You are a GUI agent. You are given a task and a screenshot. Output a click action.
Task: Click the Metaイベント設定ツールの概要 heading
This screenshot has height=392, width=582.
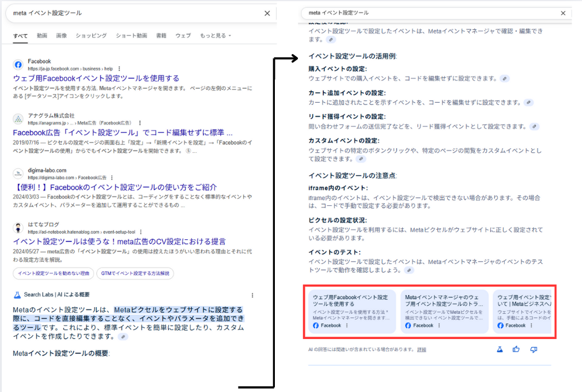point(62,353)
